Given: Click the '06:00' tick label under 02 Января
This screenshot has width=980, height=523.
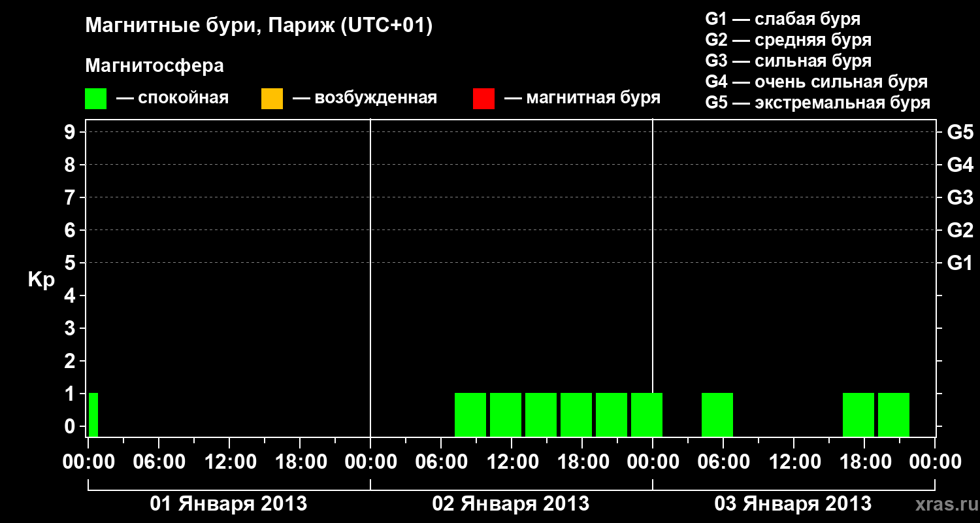Looking at the screenshot, I should tap(441, 462).
